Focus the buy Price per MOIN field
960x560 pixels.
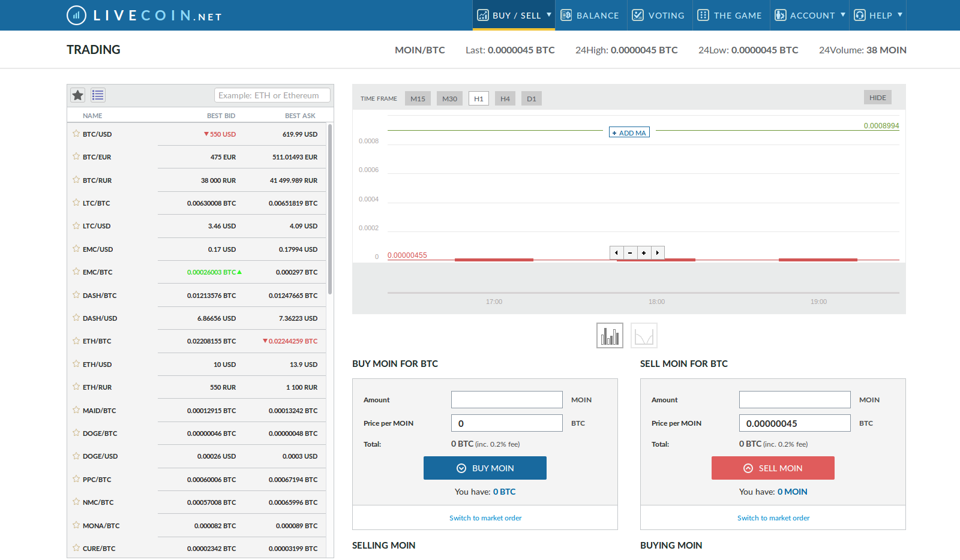tap(507, 423)
